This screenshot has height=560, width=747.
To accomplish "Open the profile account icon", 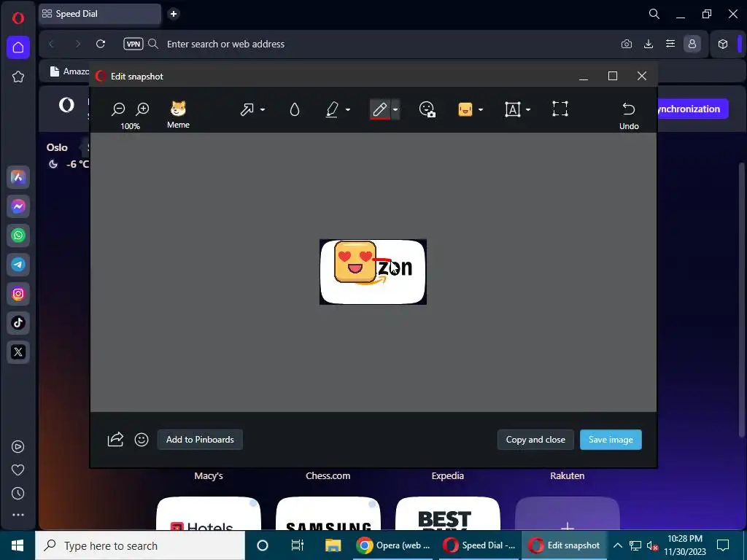I will click(692, 44).
